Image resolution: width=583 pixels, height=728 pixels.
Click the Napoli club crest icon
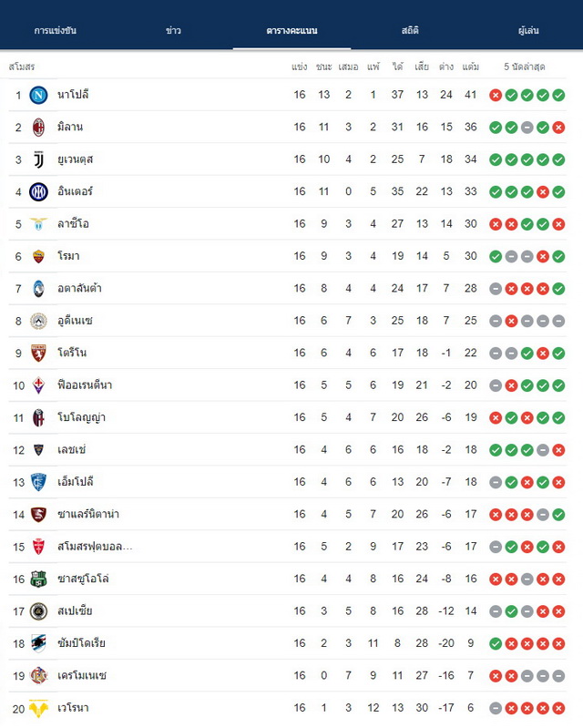click(x=38, y=95)
